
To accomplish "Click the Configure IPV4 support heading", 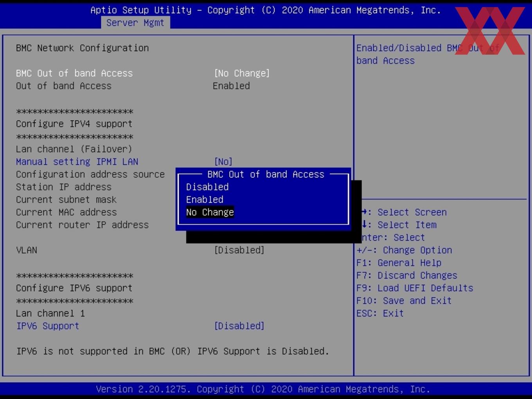I will click(74, 124).
